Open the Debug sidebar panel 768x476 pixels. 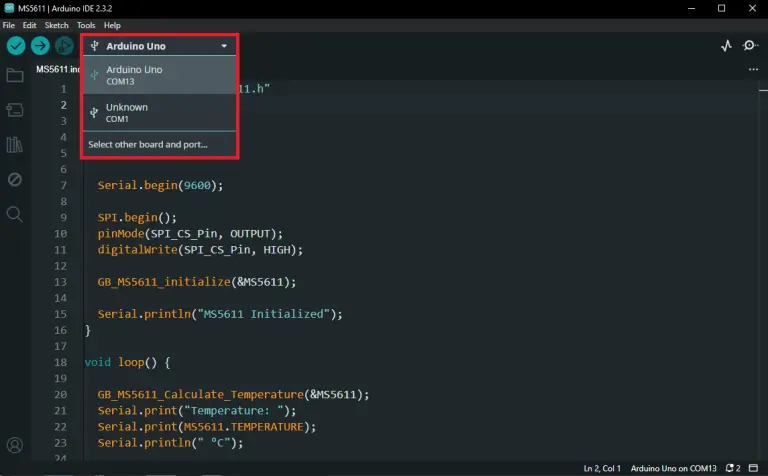pyautogui.click(x=15, y=179)
